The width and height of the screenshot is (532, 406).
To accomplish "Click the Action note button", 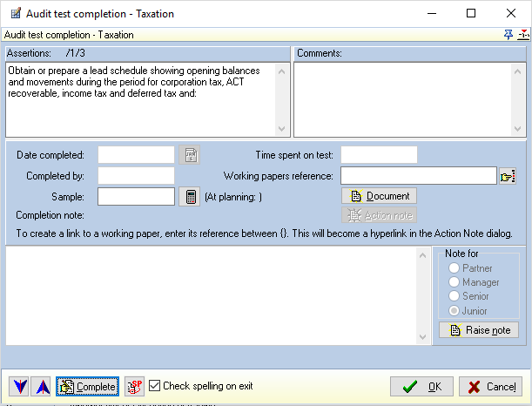I will point(379,215).
